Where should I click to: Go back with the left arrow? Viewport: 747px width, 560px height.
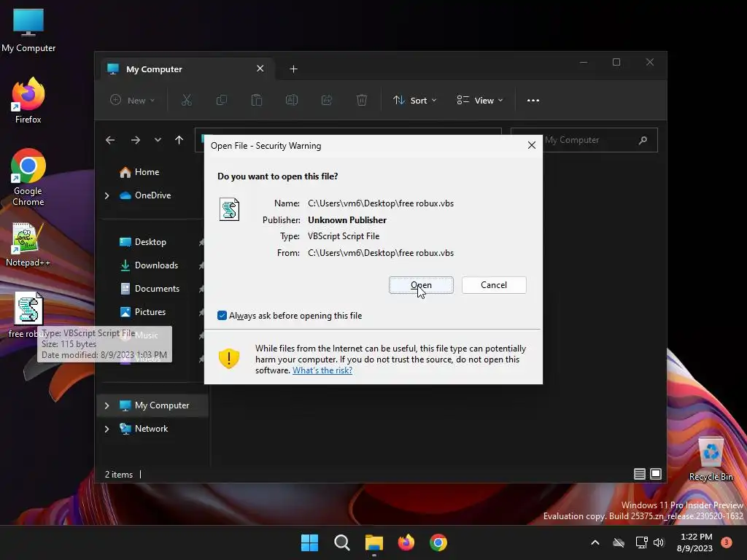[110, 140]
